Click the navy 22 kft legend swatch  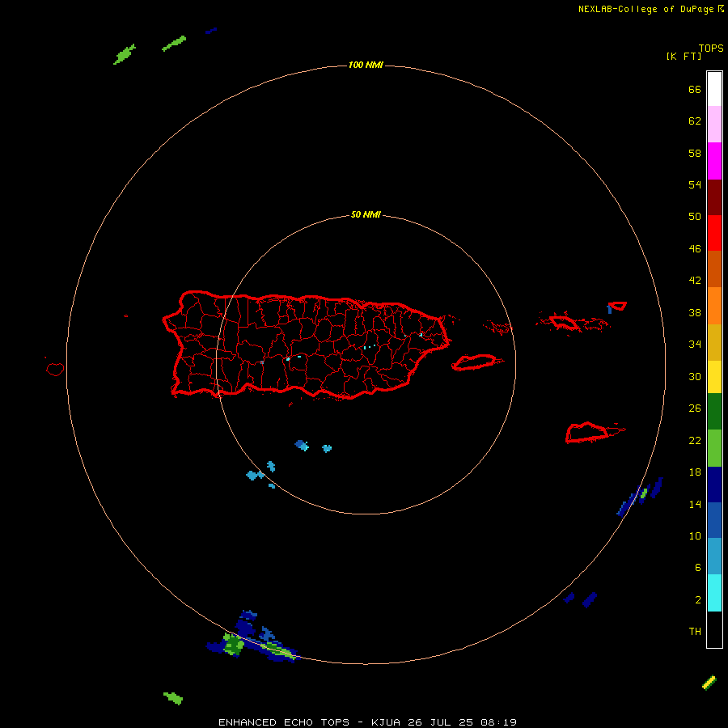[x=714, y=484]
